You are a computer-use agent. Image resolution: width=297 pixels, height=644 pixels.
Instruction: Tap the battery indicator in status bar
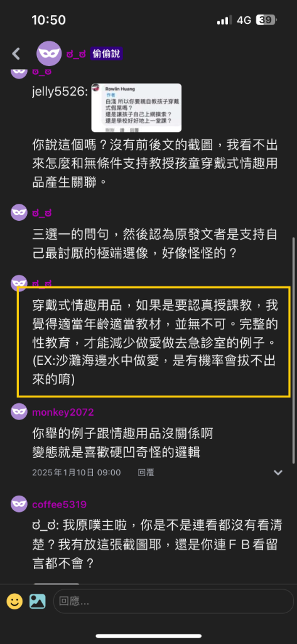pyautogui.click(x=266, y=20)
